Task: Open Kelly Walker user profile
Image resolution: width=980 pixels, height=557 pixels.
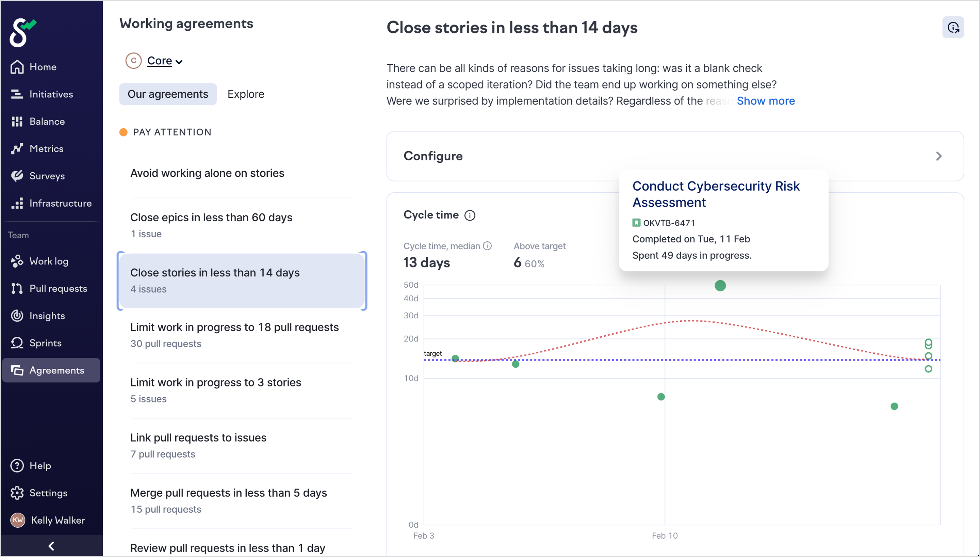Action: click(57, 520)
